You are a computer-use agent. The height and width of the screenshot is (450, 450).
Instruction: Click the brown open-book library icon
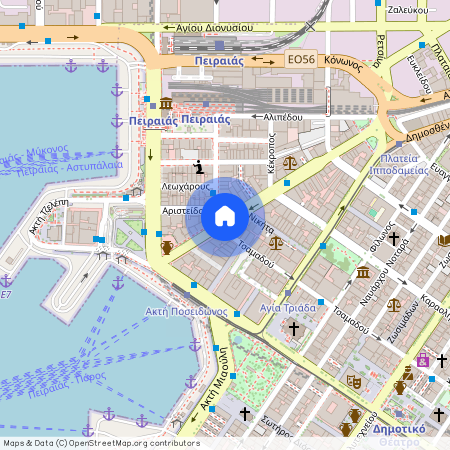pos(444,240)
